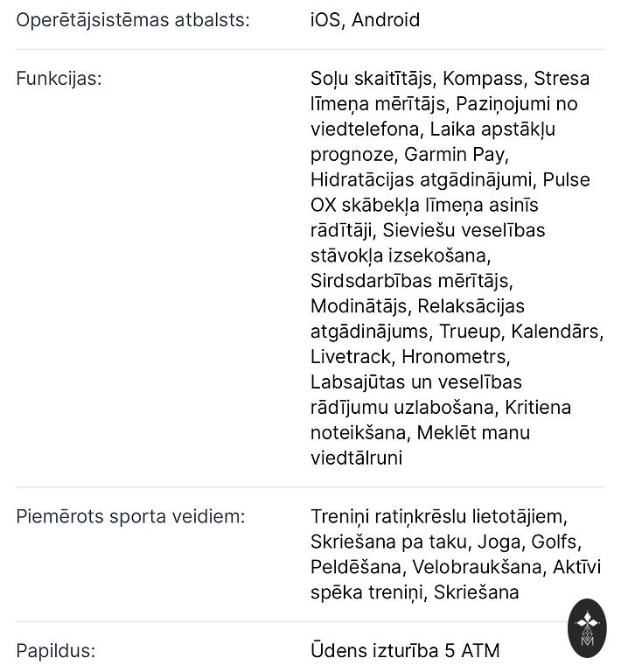Click 'Peldēšana' in the sports list

click(356, 566)
